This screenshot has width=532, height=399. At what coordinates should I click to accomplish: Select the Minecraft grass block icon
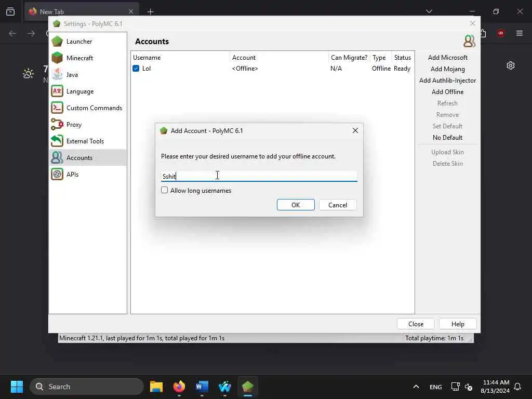click(x=57, y=58)
